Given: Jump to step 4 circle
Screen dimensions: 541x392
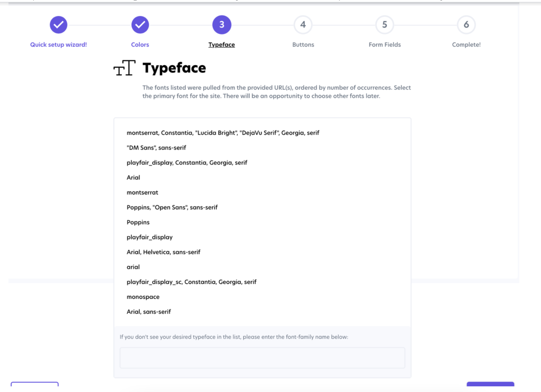Looking at the screenshot, I should [303, 25].
